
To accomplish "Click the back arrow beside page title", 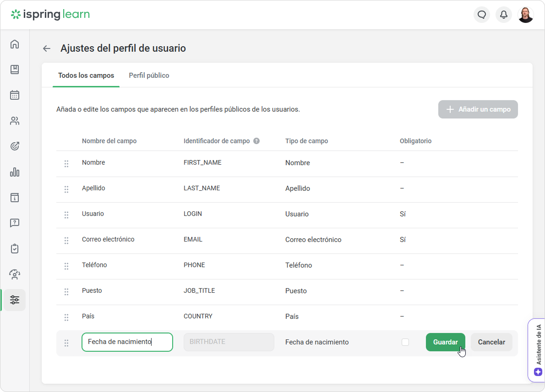I will [x=46, y=48].
